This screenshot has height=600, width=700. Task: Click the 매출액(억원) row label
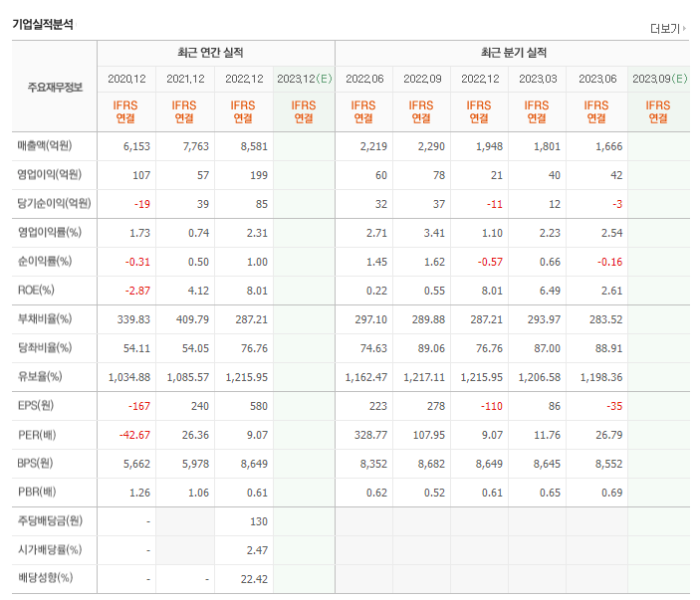pyautogui.click(x=45, y=146)
